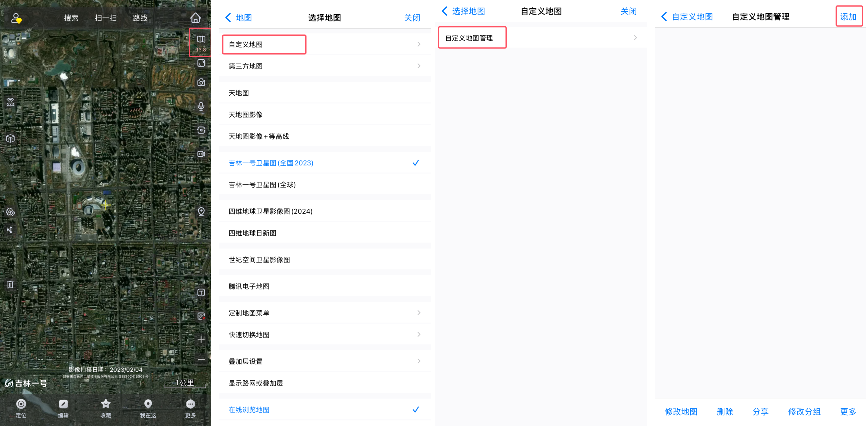The width and height of the screenshot is (868, 426).
Task: Tap the navigation arrow icon
Action: [x=10, y=230]
